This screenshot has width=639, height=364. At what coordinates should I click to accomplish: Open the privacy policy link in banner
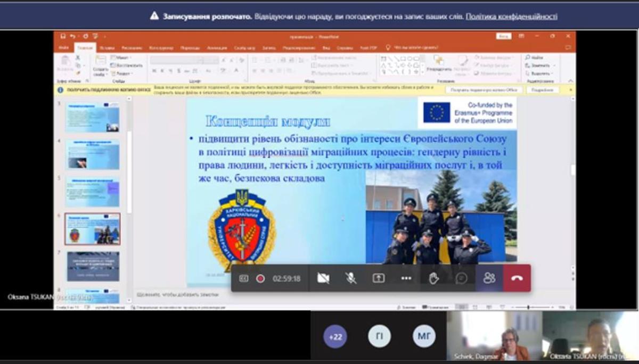(511, 16)
